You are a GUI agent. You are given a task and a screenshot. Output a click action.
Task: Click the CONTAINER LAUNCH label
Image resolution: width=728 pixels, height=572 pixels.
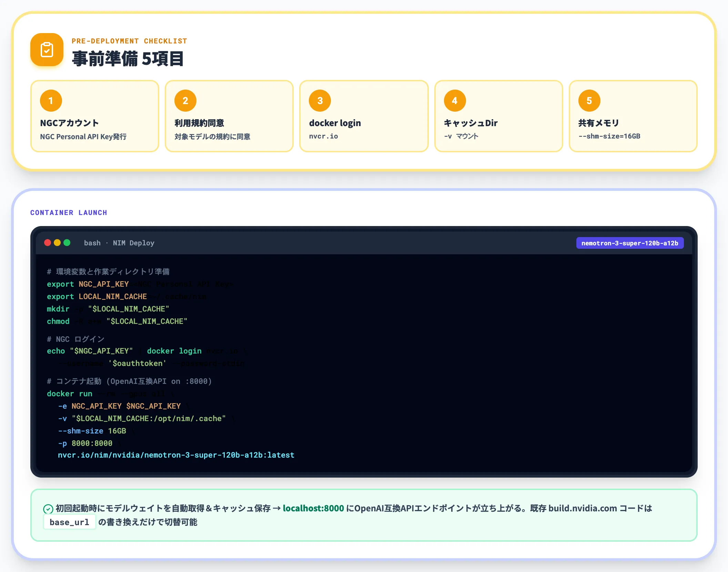[69, 213]
